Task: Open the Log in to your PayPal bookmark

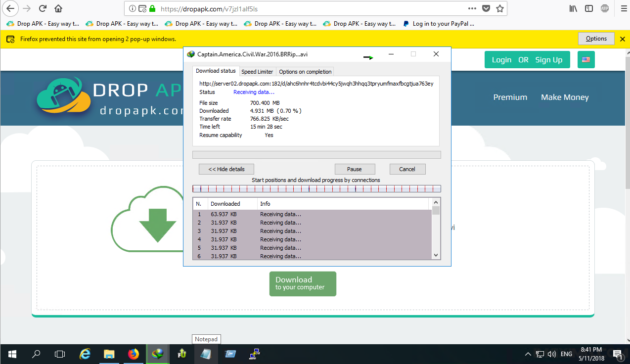Action: [439, 23]
